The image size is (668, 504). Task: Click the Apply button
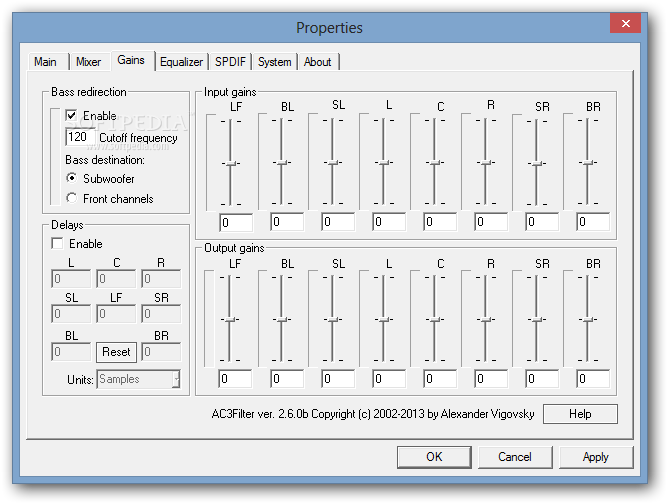(x=596, y=457)
